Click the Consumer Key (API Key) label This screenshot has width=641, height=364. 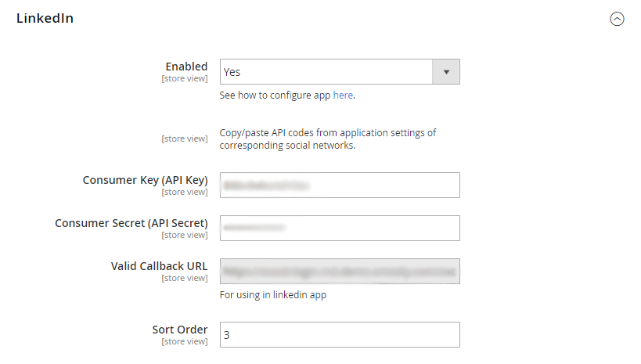tap(145, 180)
